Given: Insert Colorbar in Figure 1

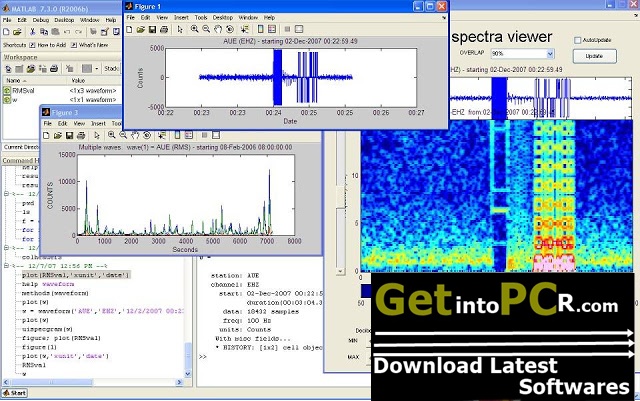Looking at the screenshot, I should tap(260, 29).
